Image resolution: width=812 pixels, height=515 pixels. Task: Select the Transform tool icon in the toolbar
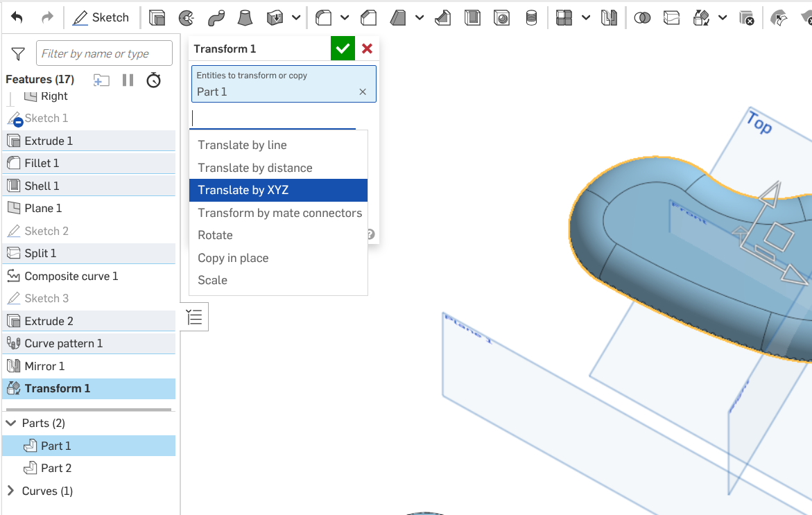tap(701, 18)
